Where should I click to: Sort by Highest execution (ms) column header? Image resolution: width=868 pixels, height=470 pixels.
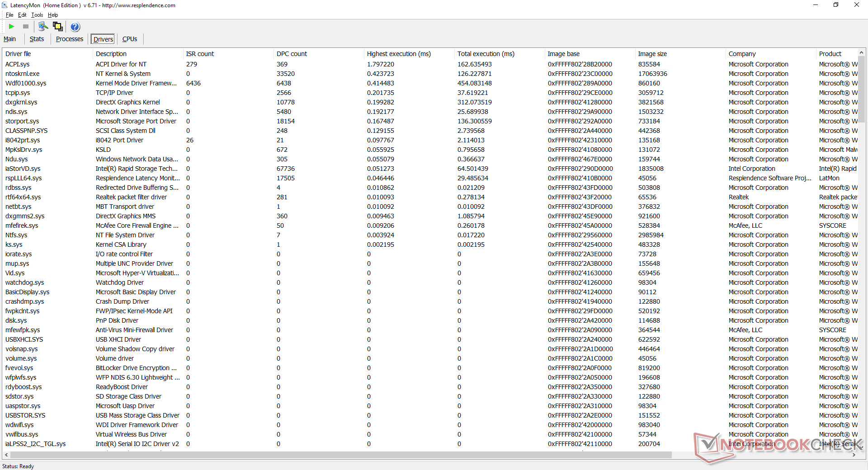click(x=409, y=54)
